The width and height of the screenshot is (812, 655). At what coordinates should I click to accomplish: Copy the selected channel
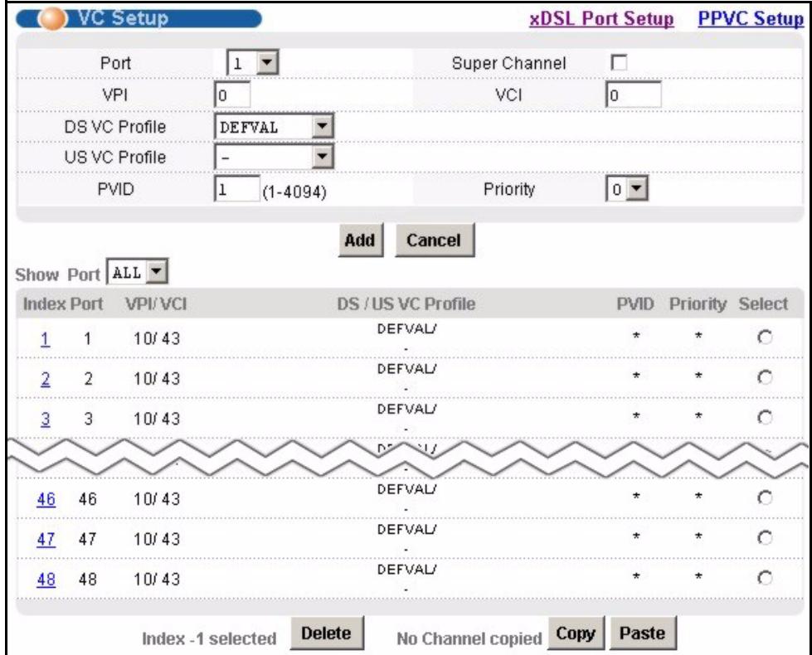576,633
